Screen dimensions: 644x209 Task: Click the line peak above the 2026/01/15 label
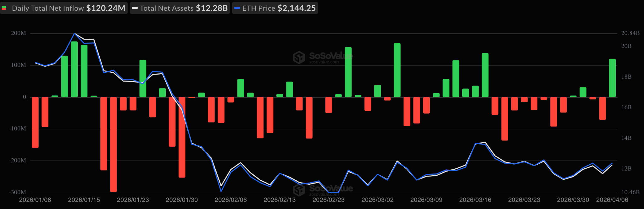pos(74,33)
